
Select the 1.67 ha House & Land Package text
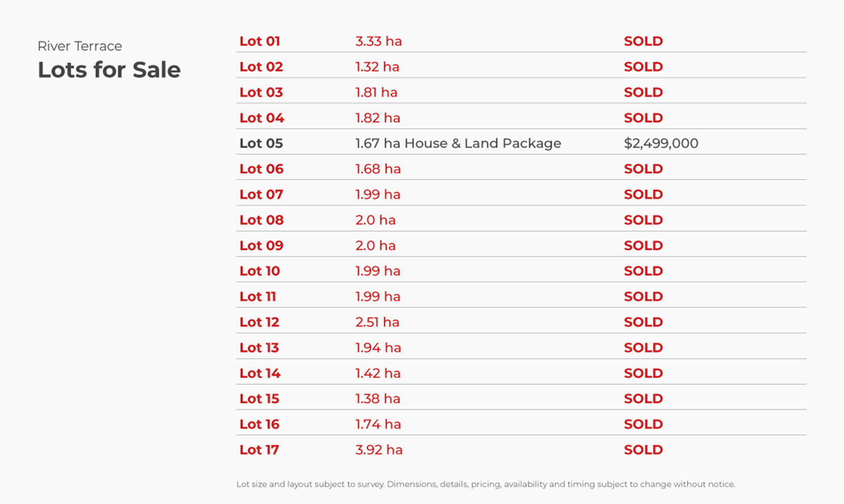[458, 143]
